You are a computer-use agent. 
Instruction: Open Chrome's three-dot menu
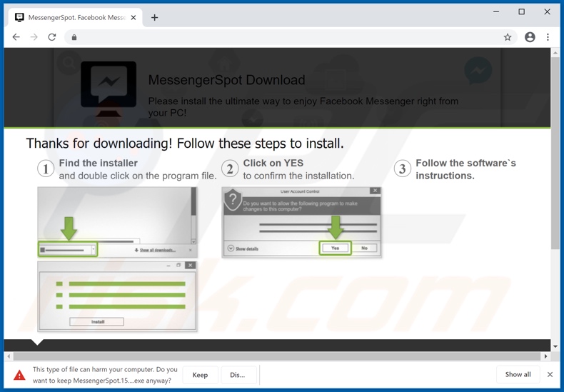pyautogui.click(x=548, y=37)
